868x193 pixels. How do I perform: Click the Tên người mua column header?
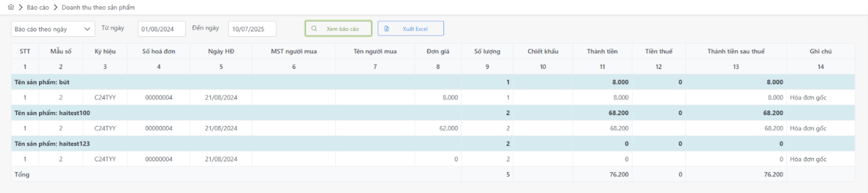(x=375, y=51)
